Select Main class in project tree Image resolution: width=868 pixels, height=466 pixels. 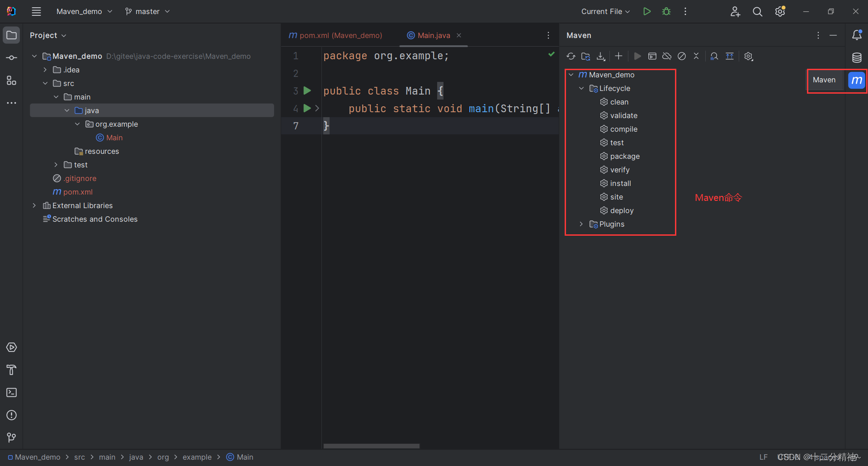click(109, 138)
